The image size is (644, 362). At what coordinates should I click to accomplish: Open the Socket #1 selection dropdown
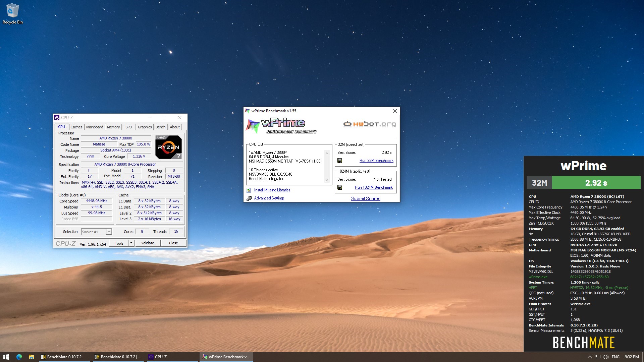(96, 232)
